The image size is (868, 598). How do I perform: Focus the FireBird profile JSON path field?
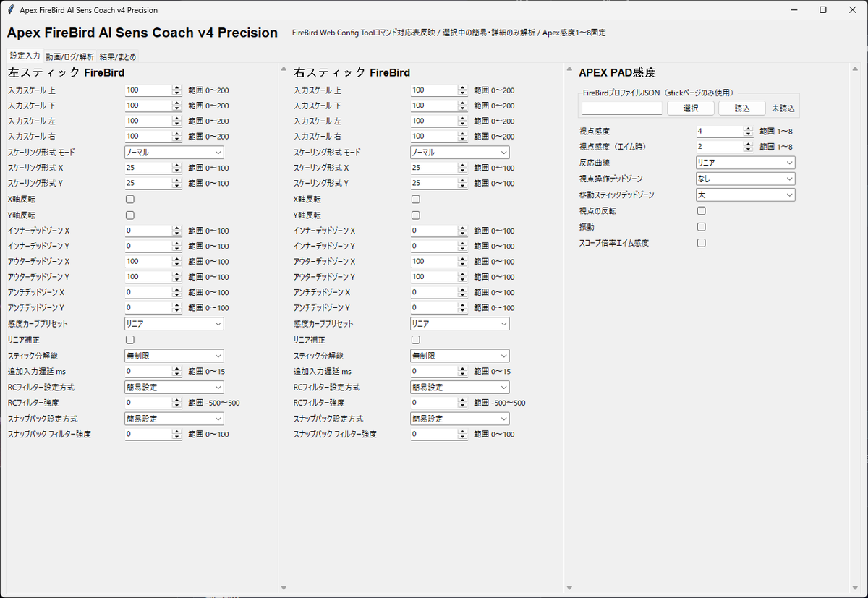pos(622,108)
